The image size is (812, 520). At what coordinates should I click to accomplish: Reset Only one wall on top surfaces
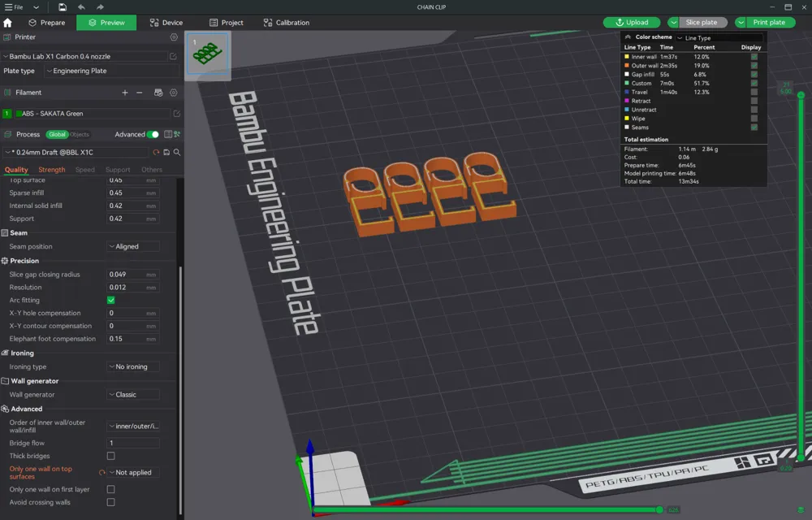pos(102,472)
